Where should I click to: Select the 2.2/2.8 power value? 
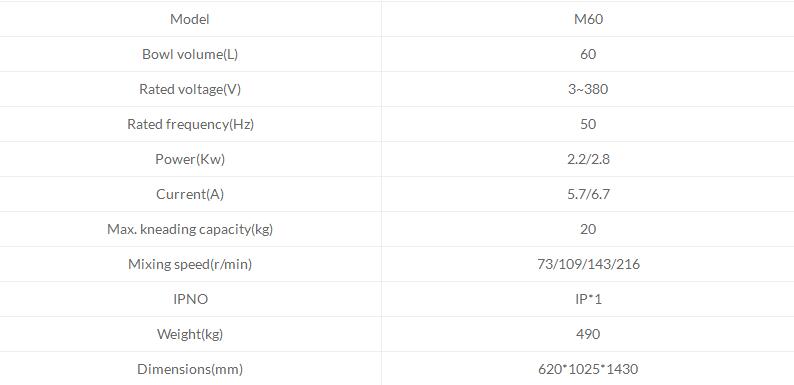588,159
